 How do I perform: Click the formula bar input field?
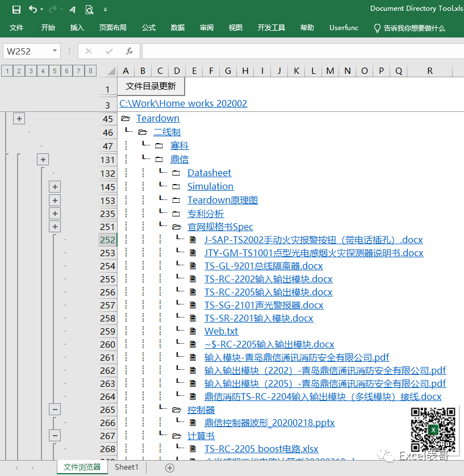tap(303, 51)
